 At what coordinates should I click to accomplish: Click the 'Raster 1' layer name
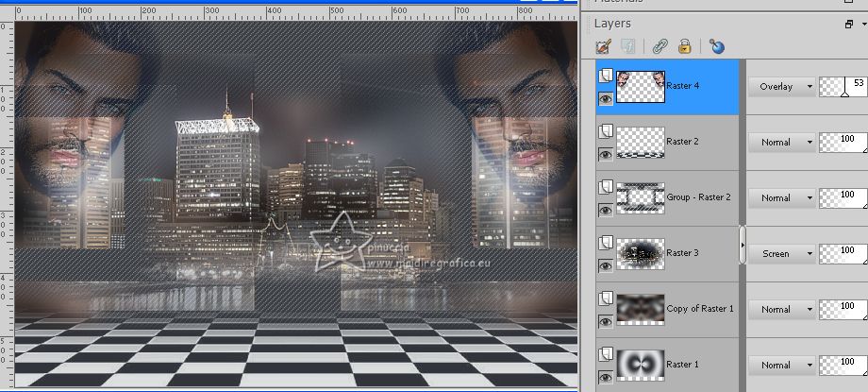pos(682,365)
